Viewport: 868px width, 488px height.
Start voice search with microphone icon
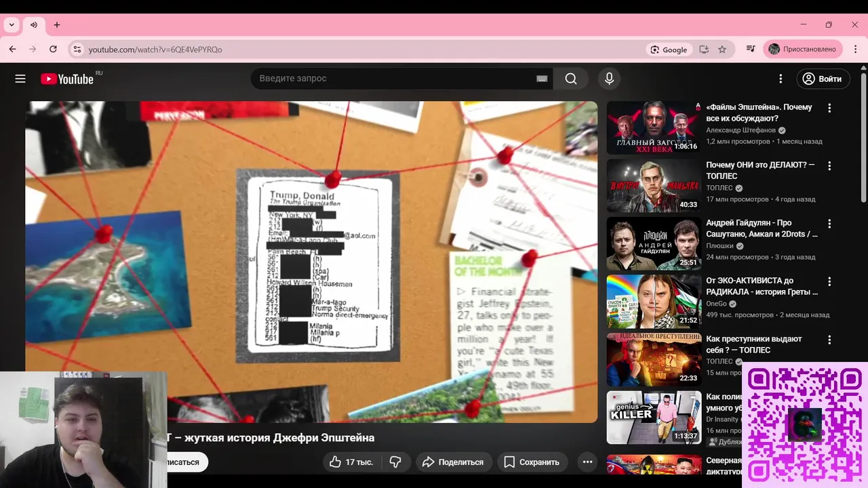click(609, 79)
